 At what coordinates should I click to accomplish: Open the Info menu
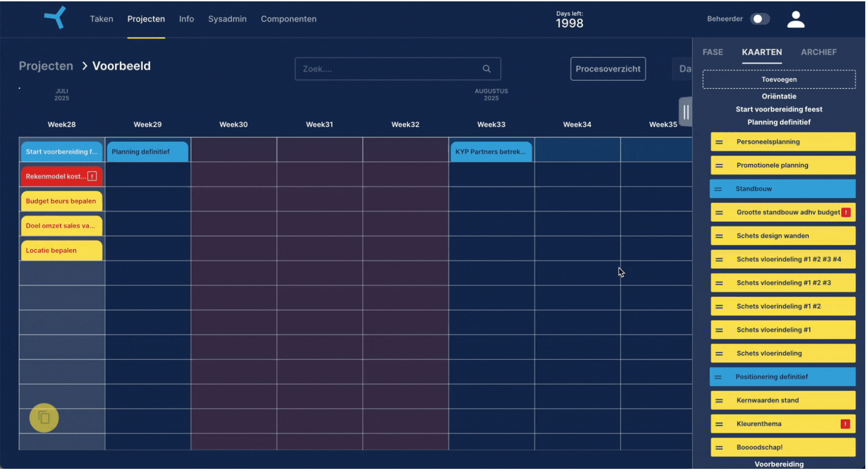click(x=186, y=19)
